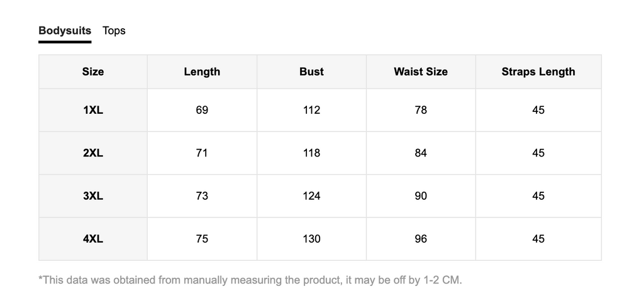Click the 1XL bust value 112
Screen dimensions: 644x296
[311, 110]
